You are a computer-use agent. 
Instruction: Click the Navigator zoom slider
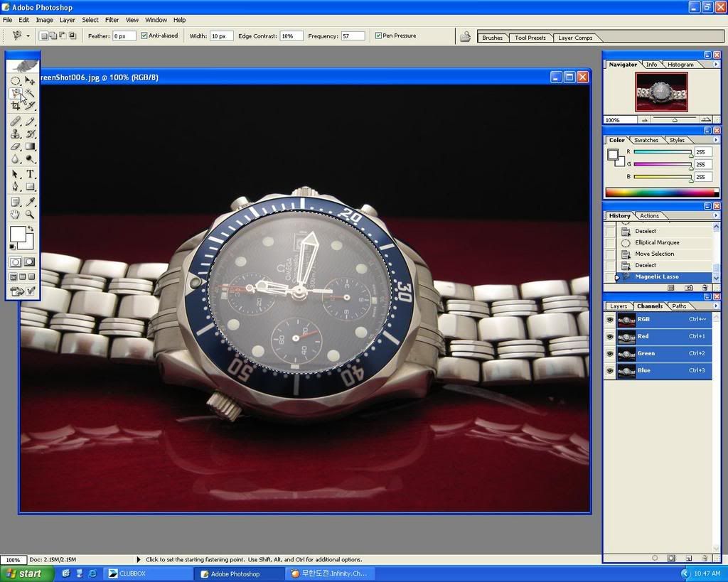675,120
